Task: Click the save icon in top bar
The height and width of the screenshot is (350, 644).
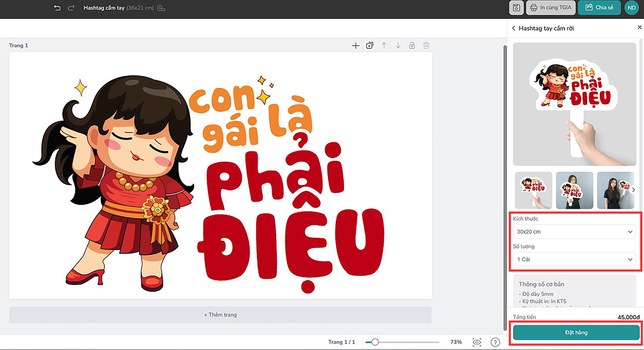Action: pos(516,8)
